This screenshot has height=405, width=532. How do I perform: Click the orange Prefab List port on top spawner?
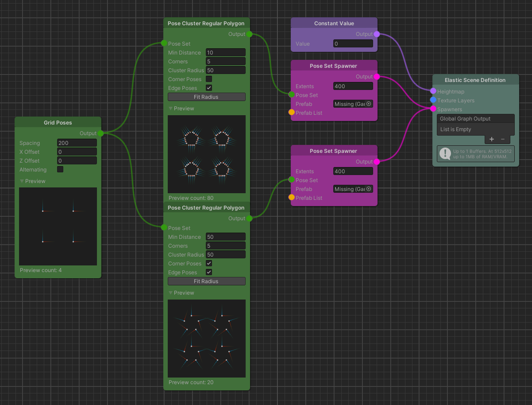[x=291, y=113]
